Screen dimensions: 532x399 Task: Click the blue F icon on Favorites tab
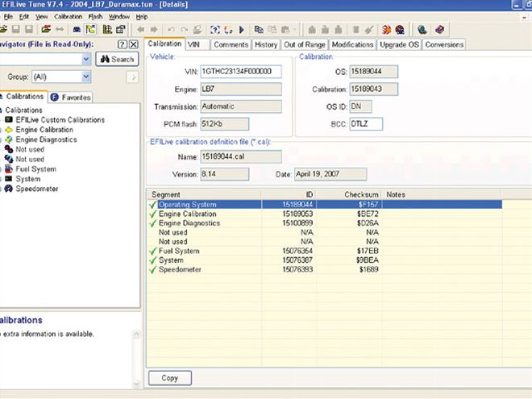[54, 98]
